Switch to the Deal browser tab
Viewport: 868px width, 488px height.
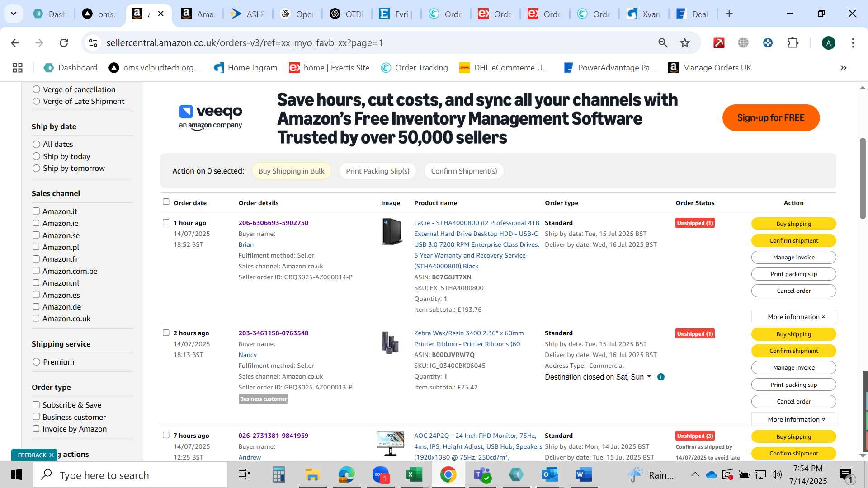click(693, 14)
